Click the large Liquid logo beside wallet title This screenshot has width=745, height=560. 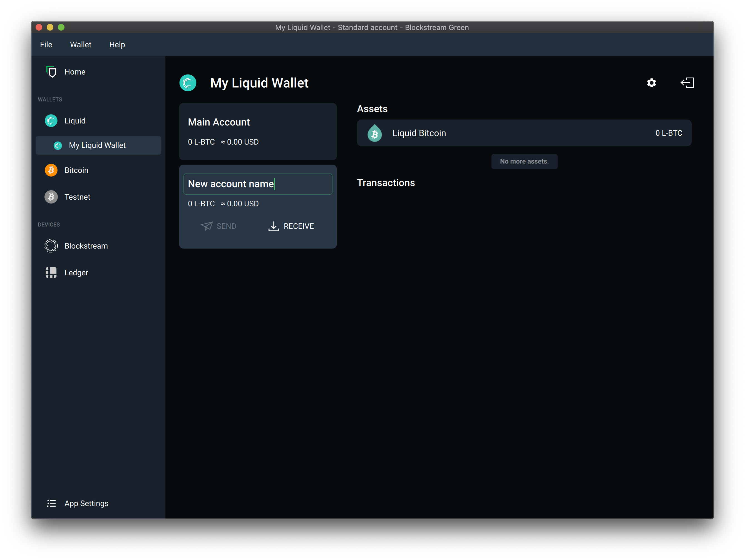pos(188,83)
